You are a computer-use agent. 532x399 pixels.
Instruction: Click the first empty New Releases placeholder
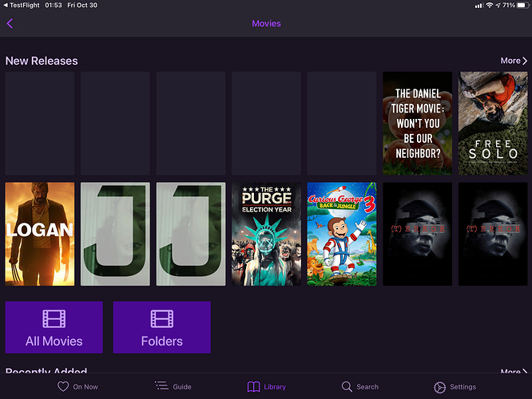click(40, 124)
